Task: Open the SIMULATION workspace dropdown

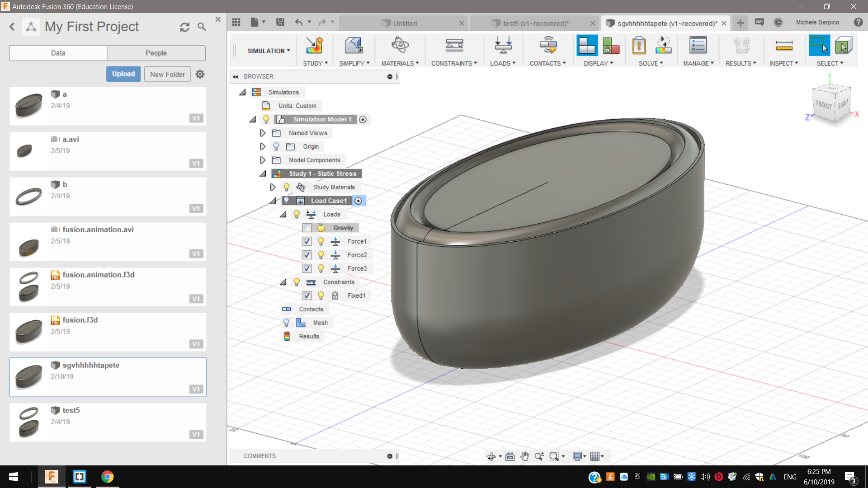Action: pyautogui.click(x=269, y=51)
